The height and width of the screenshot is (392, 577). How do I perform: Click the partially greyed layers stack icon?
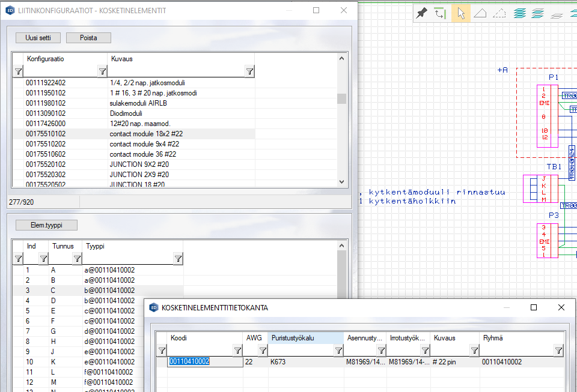(539, 13)
